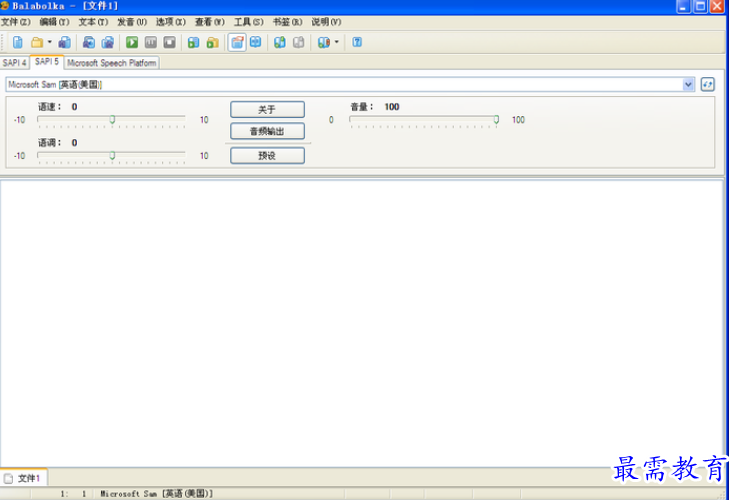Open the 文本 menu
Image resolution: width=735 pixels, height=500 pixels.
point(93,22)
